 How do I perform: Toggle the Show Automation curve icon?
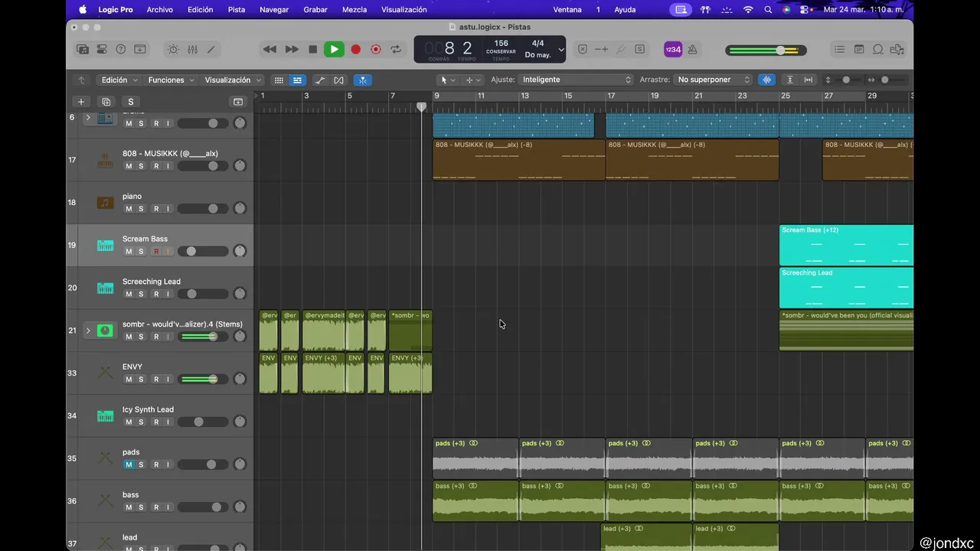pyautogui.click(x=320, y=80)
